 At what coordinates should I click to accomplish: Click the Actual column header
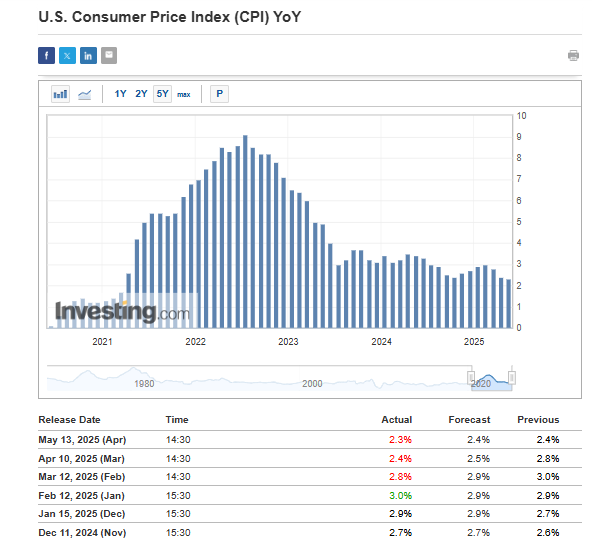pos(396,420)
